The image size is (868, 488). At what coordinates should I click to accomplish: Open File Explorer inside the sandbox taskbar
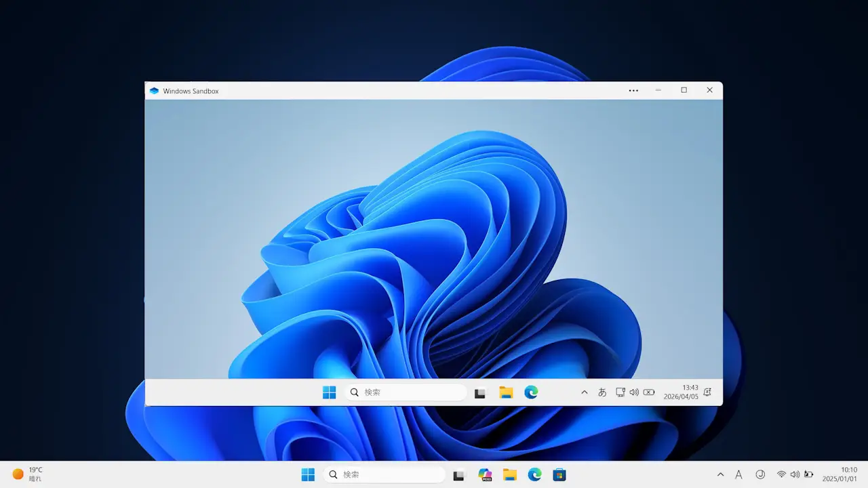pyautogui.click(x=507, y=392)
